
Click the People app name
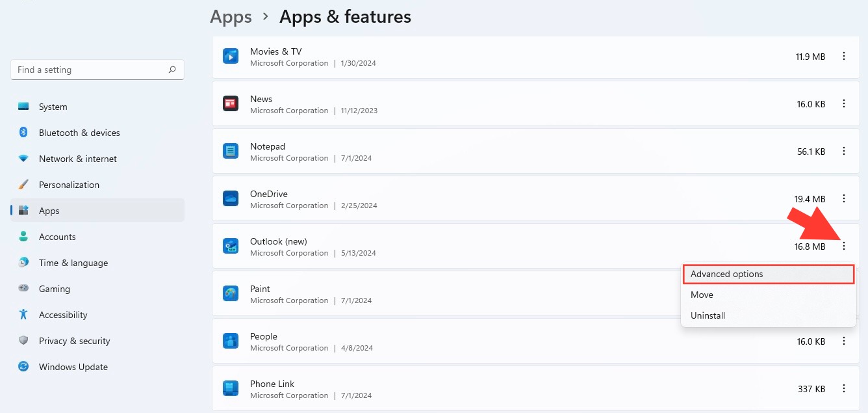264,336
